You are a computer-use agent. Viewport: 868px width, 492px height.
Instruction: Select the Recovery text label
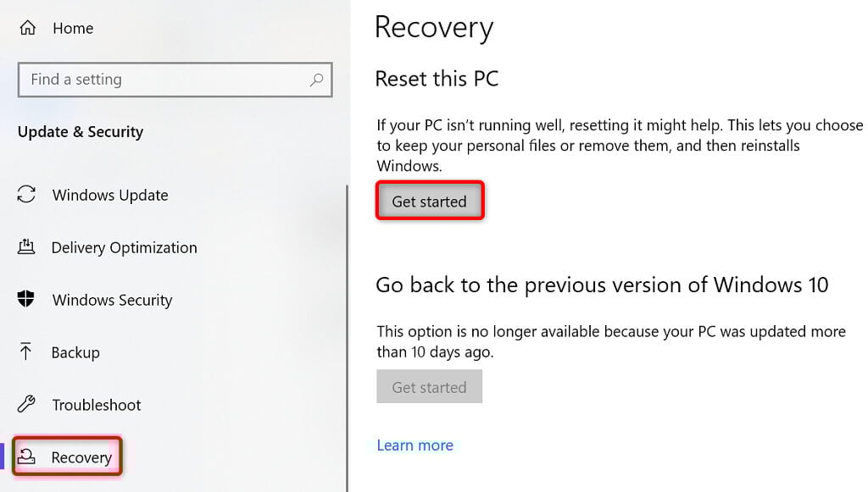(81, 457)
